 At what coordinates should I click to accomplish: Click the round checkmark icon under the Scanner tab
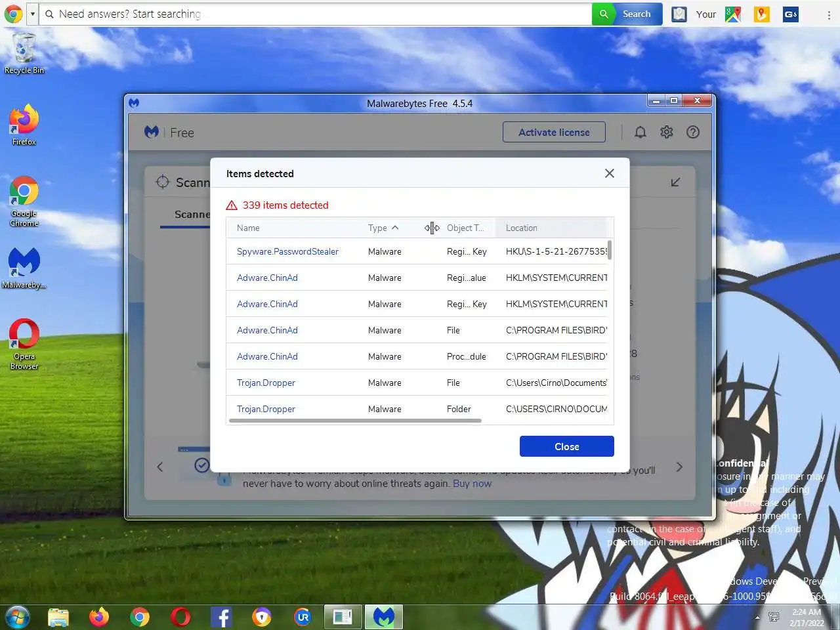202,465
